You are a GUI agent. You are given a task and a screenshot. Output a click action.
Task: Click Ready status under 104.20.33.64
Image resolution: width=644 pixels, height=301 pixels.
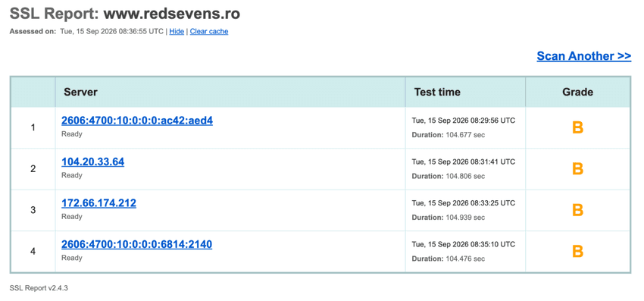[x=72, y=175]
